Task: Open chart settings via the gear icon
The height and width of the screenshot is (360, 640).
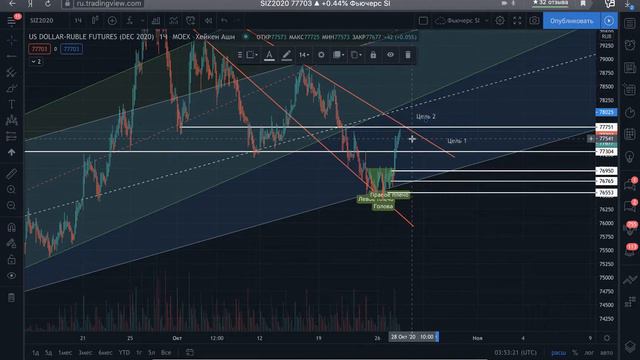Action: pos(500,20)
